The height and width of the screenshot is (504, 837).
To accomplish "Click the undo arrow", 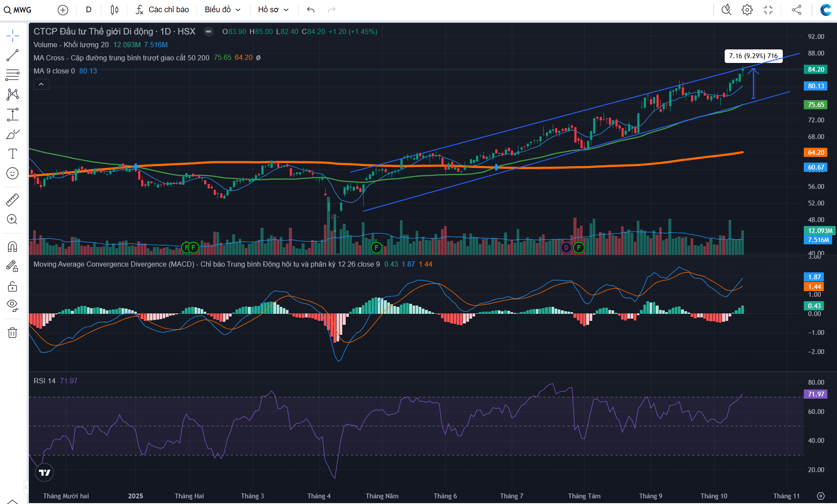I will [x=311, y=10].
